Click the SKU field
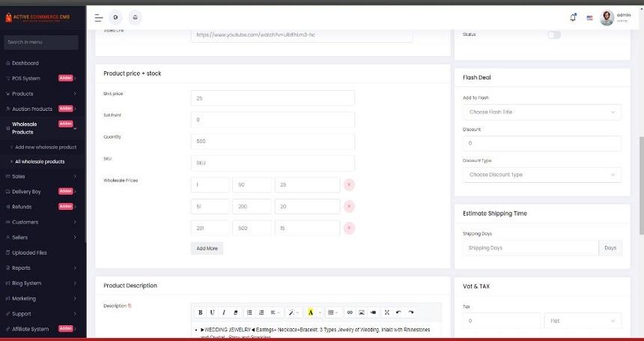 (x=273, y=163)
